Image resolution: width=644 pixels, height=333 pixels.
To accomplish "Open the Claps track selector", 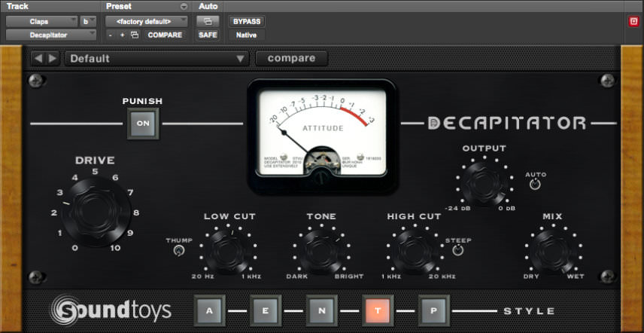I will (x=41, y=21).
